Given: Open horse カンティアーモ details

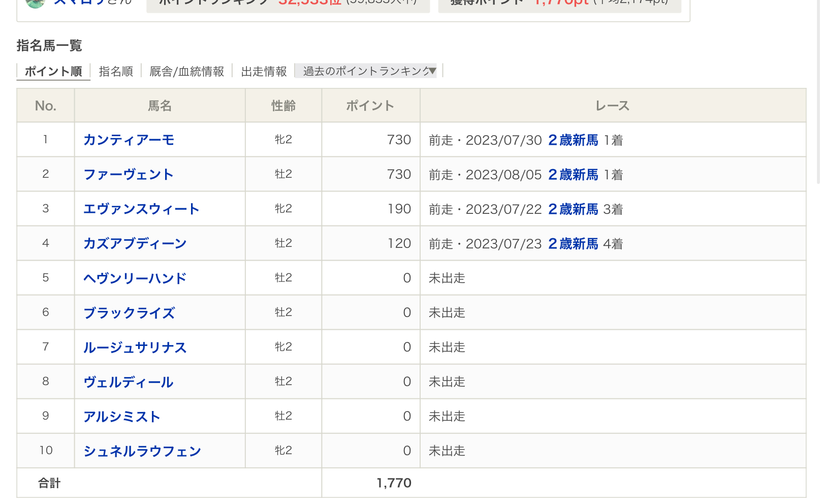Looking at the screenshot, I should 129,140.
